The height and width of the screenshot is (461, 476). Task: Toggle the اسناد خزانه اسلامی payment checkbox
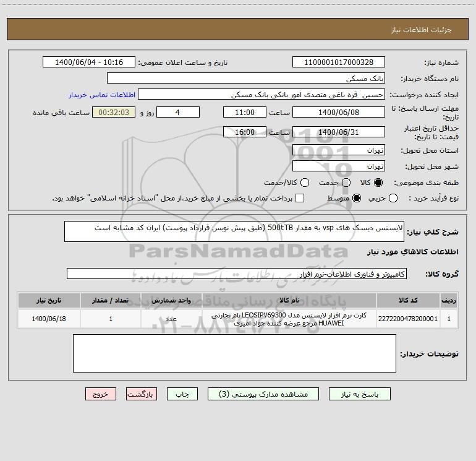coord(300,198)
